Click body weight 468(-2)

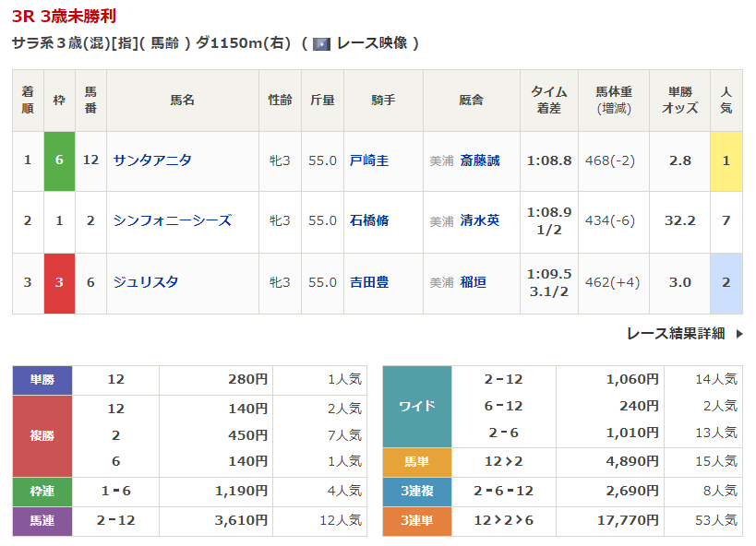pyautogui.click(x=610, y=161)
